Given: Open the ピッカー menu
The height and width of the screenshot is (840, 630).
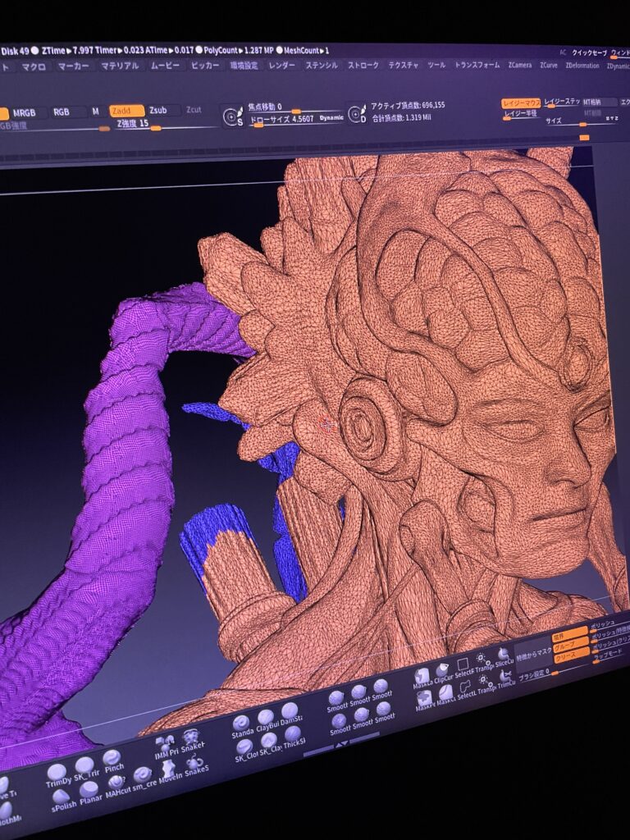Looking at the screenshot, I should pos(205,66).
